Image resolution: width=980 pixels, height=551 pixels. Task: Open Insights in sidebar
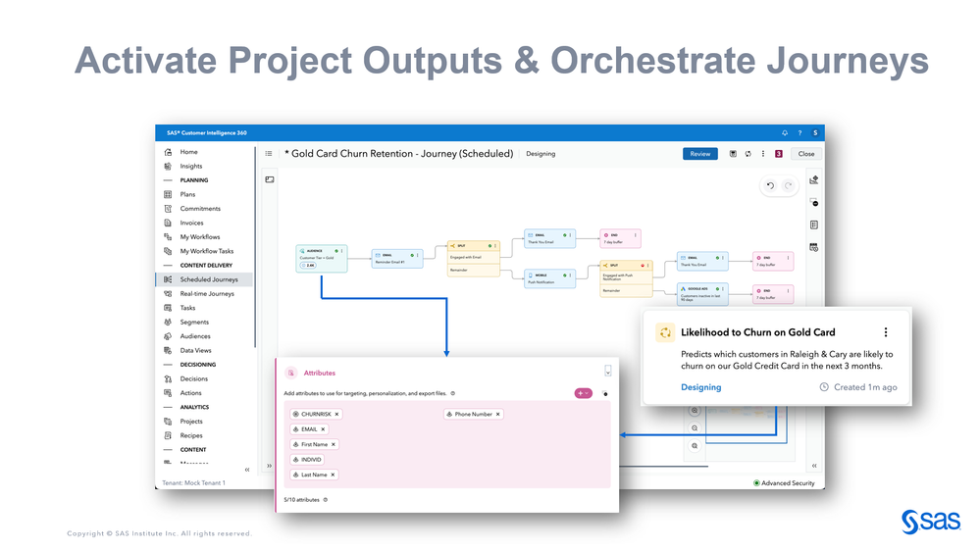click(x=190, y=166)
